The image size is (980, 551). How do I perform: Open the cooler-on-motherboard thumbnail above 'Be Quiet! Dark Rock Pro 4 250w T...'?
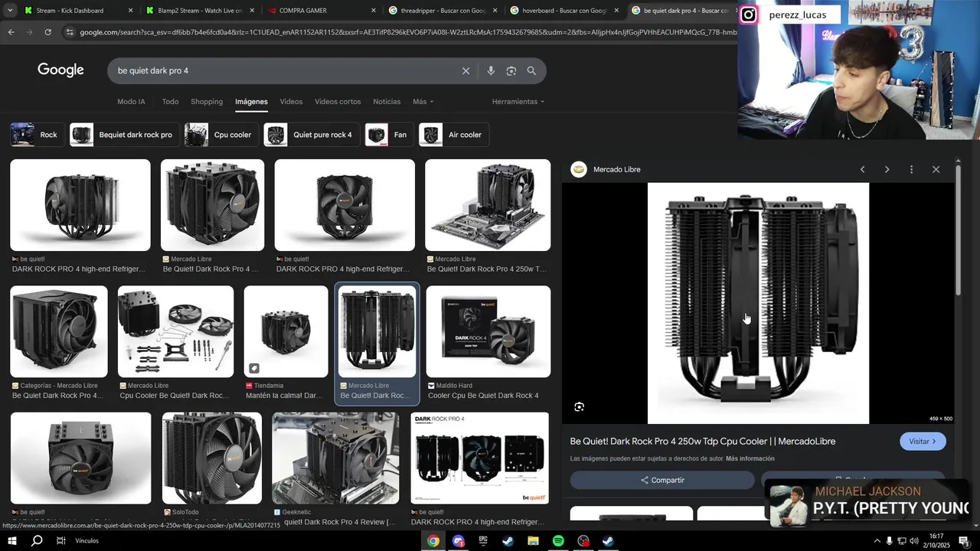click(488, 205)
